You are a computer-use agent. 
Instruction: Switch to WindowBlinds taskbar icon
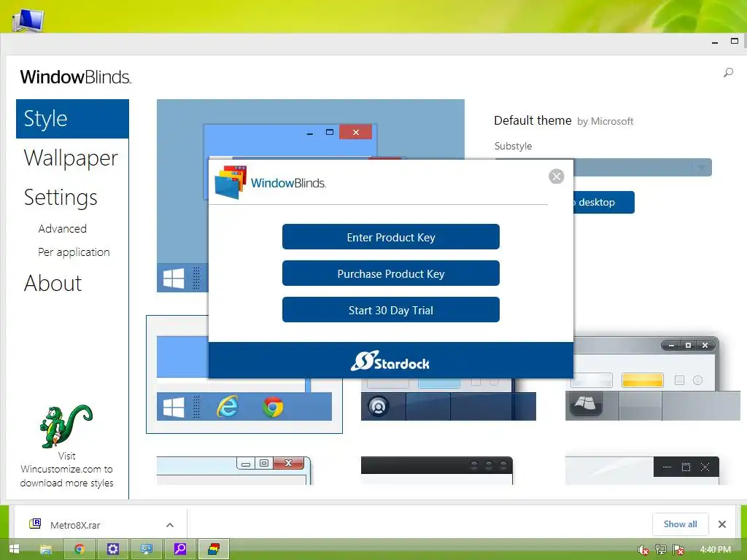click(214, 549)
